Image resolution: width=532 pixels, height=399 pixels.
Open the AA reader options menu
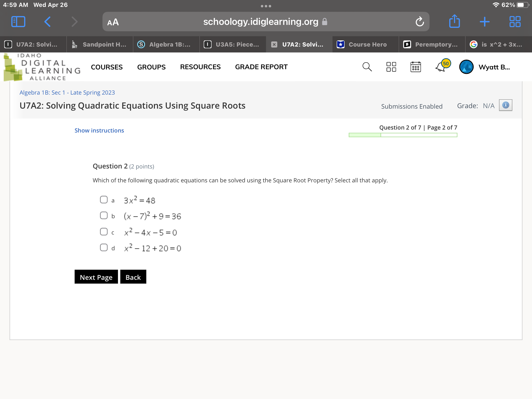[113, 22]
